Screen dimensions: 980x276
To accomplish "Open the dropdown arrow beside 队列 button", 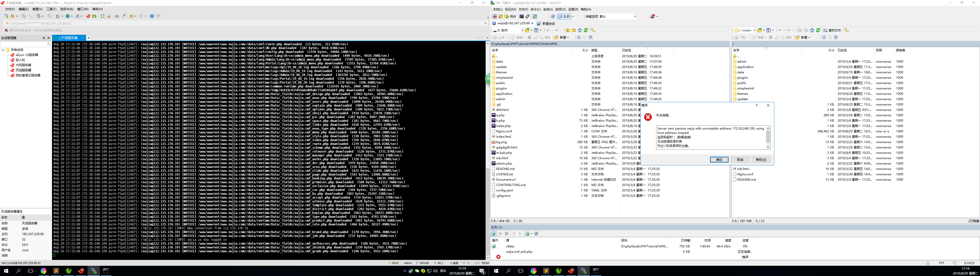I will pyautogui.click(x=572, y=16).
